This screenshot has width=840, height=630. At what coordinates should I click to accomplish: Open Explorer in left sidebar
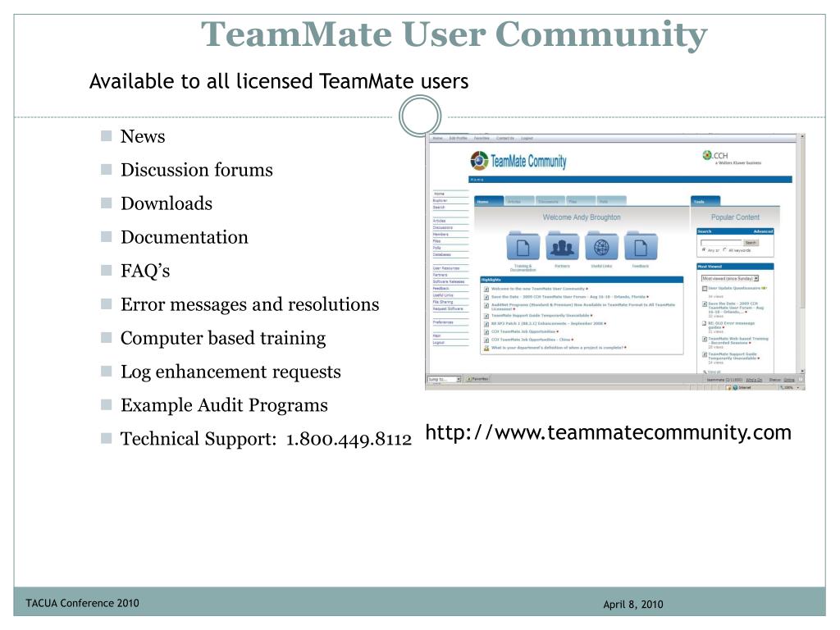point(440,200)
